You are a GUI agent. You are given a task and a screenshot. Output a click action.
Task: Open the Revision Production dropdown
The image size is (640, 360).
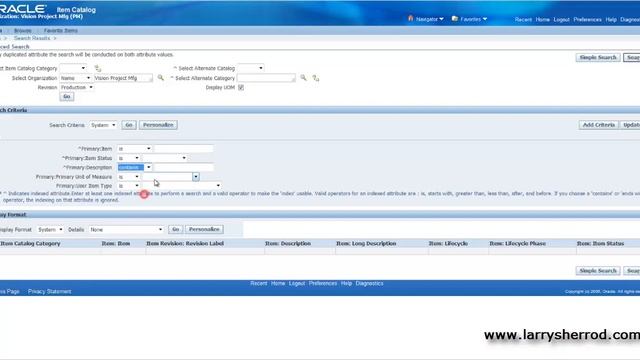pos(77,87)
